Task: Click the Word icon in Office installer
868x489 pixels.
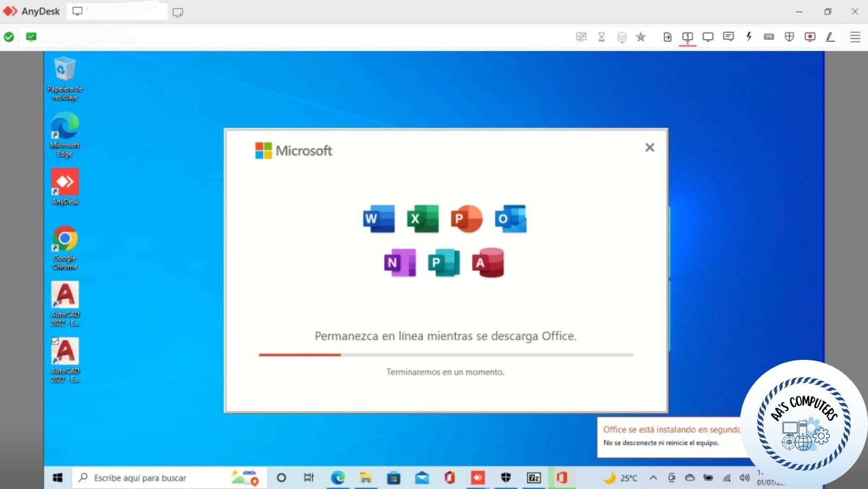Action: click(379, 219)
